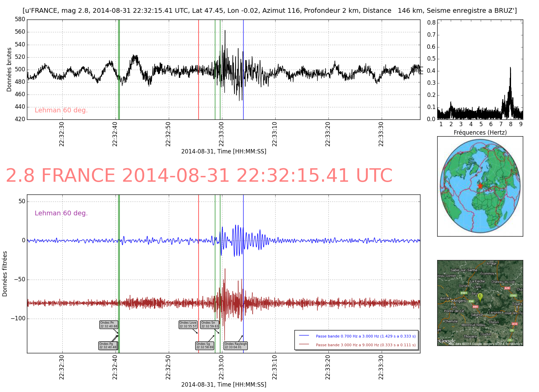Select the Ondes Pn annotation box

pos(109,325)
